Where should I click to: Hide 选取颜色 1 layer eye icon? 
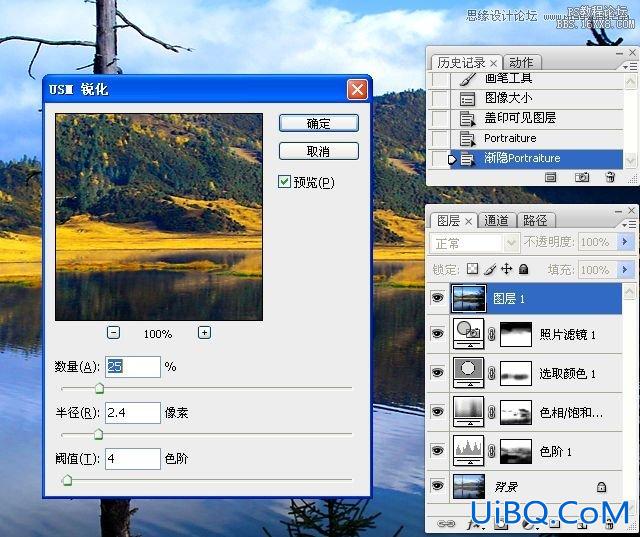pyautogui.click(x=438, y=373)
